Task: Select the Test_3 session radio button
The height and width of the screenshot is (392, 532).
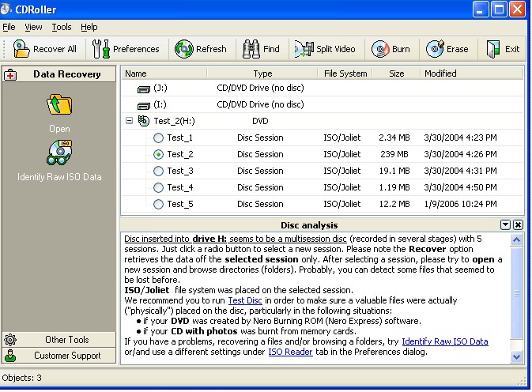Action: [158, 171]
